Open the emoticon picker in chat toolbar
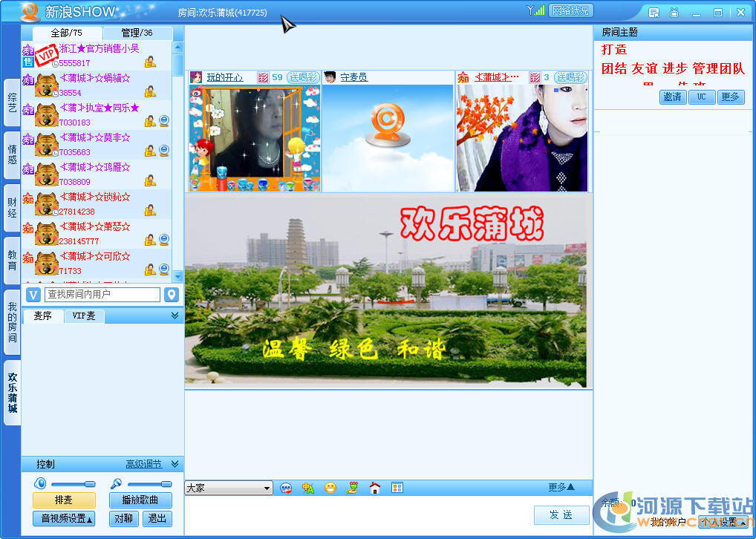 point(330,488)
